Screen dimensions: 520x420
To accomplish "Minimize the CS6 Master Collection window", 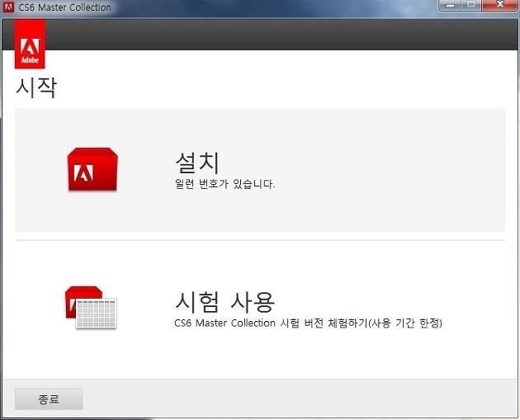I will tap(450, 5).
